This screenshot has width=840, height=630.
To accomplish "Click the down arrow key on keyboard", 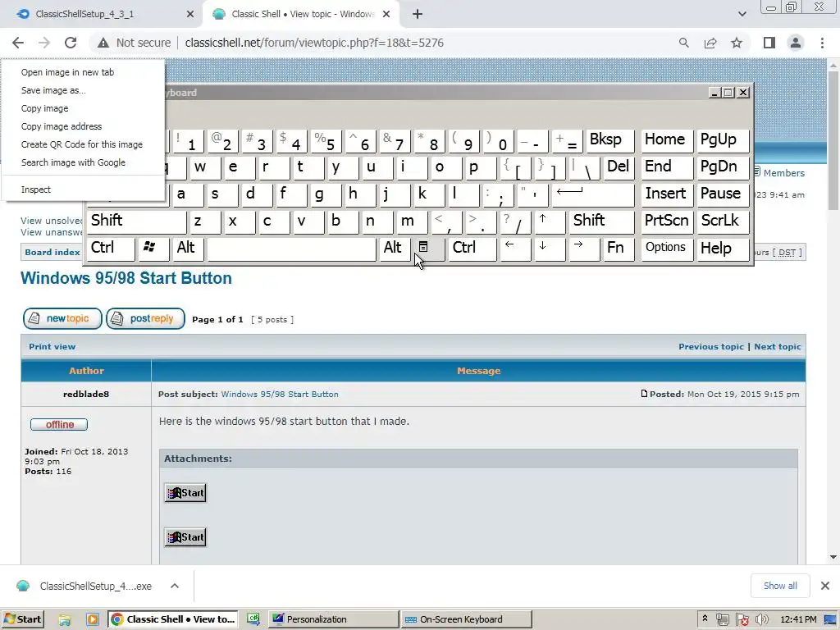I will pyautogui.click(x=549, y=249).
